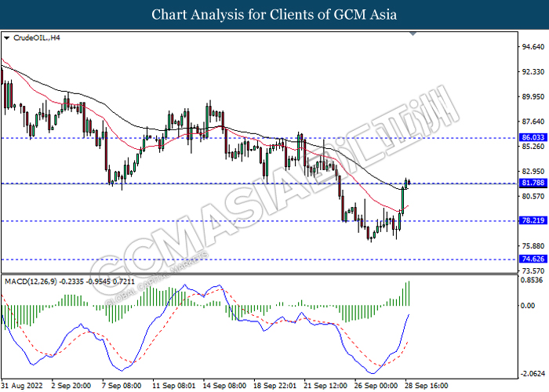Click the 14 Sep 08:00 time label

point(224,386)
